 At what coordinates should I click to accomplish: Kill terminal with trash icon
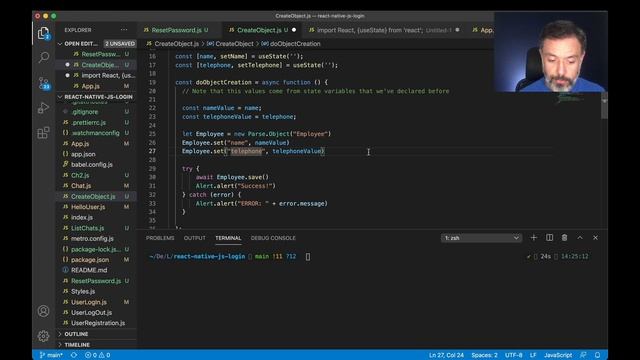[x=564, y=238]
